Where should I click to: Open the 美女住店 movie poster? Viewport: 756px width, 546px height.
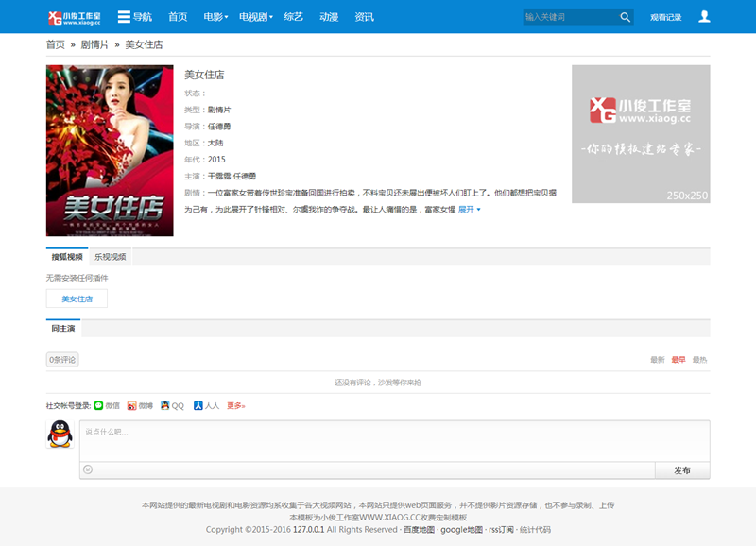coord(110,150)
